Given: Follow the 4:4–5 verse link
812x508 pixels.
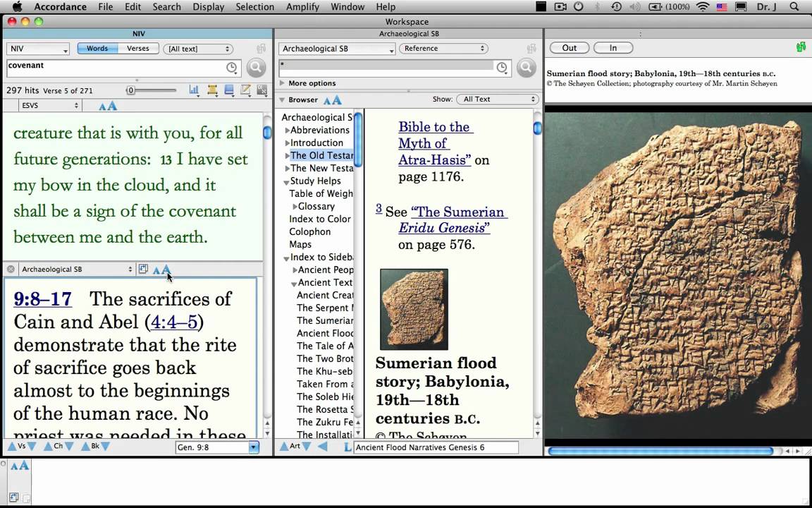Looking at the screenshot, I should pos(173,322).
